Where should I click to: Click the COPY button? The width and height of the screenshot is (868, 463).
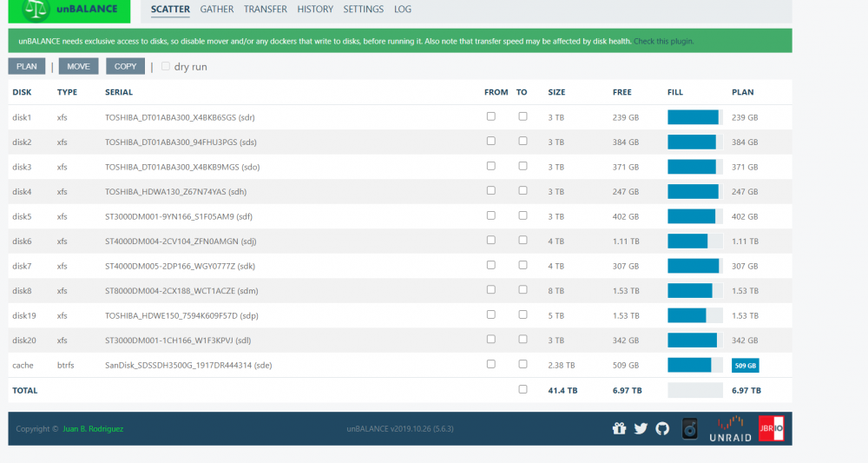pos(125,67)
